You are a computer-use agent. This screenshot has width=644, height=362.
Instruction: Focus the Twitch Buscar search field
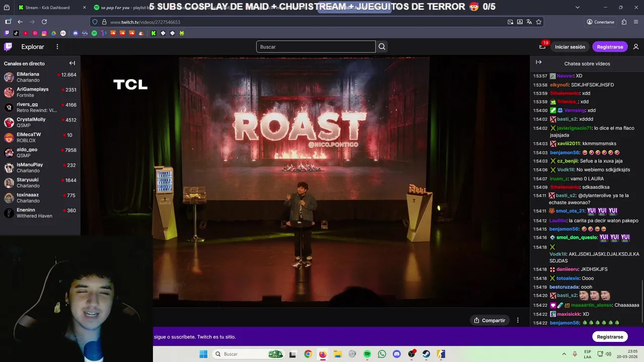tap(316, 47)
